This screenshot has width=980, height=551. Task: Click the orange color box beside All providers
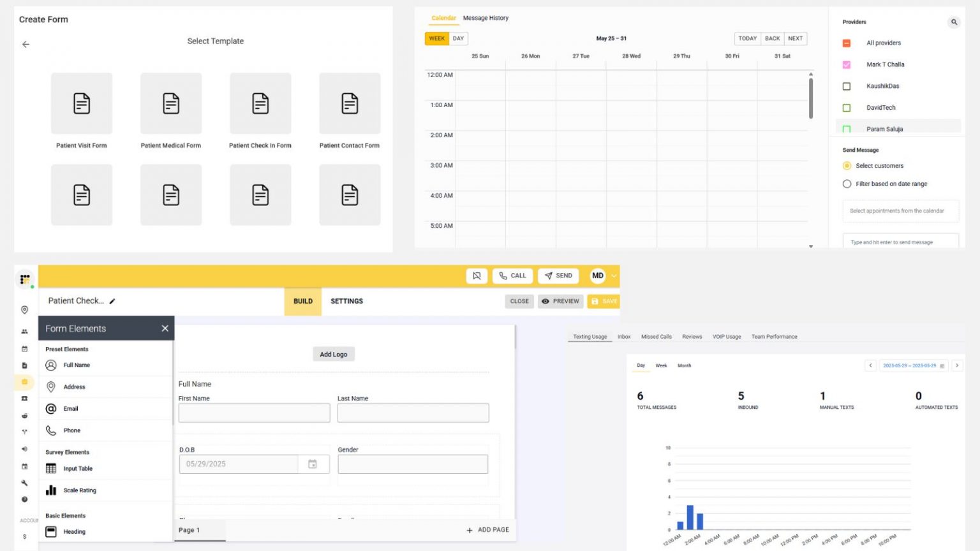(847, 43)
